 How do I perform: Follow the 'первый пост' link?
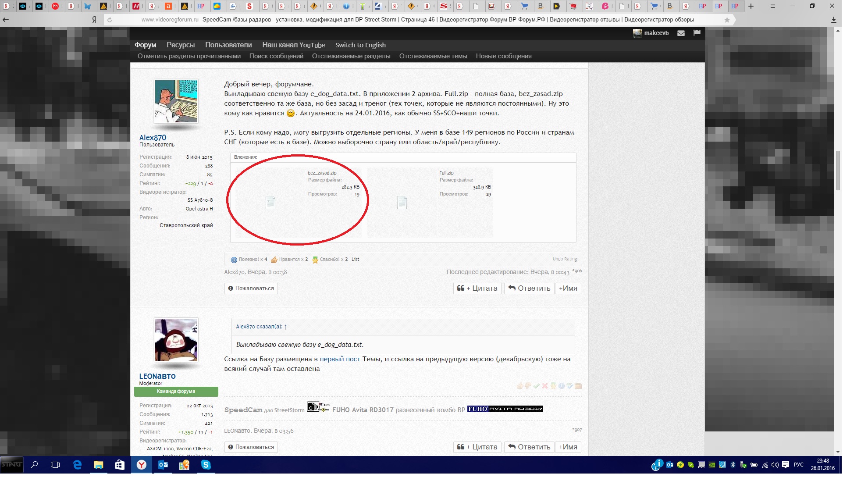[340, 359]
